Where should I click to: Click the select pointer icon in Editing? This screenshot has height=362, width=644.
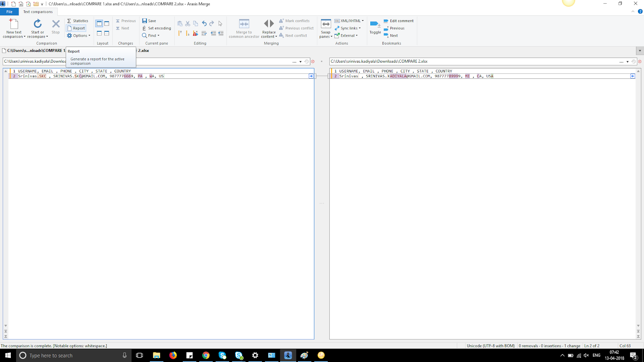[220, 23]
